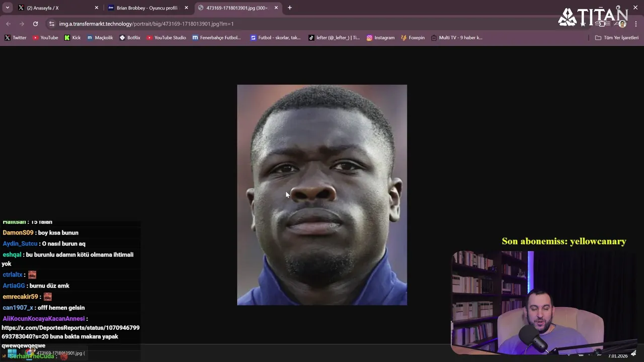
Task: Open the Kick bookmark
Action: tap(72, 38)
